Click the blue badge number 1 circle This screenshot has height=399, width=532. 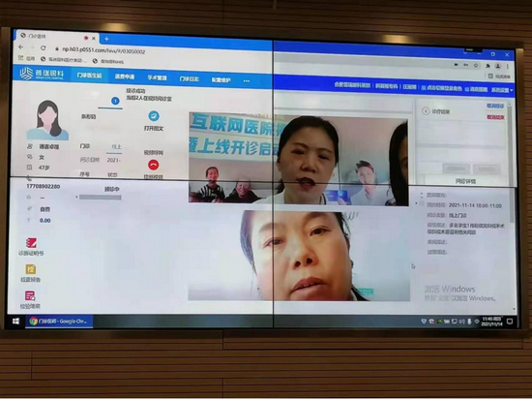[x=115, y=101]
